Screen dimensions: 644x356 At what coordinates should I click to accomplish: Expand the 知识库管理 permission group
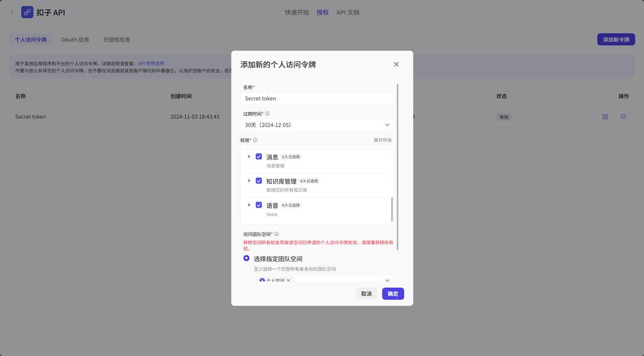coord(249,181)
